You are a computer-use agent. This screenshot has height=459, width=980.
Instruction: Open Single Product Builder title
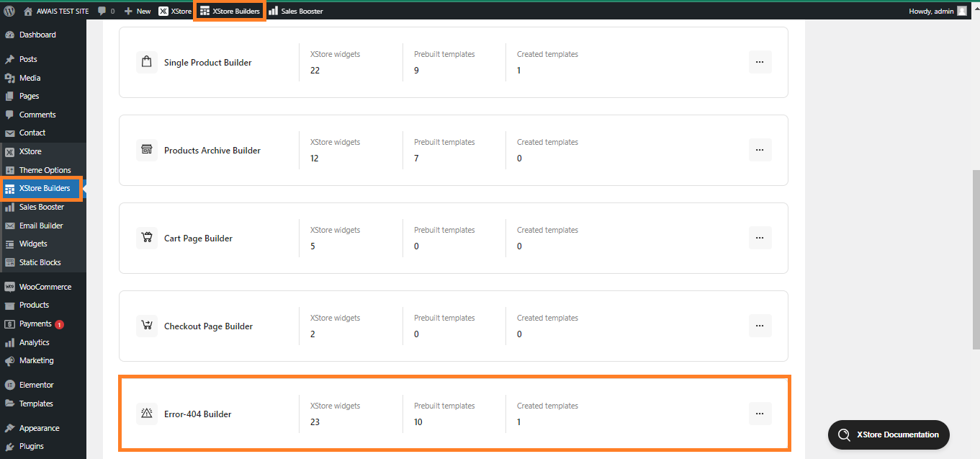pyautogui.click(x=208, y=63)
